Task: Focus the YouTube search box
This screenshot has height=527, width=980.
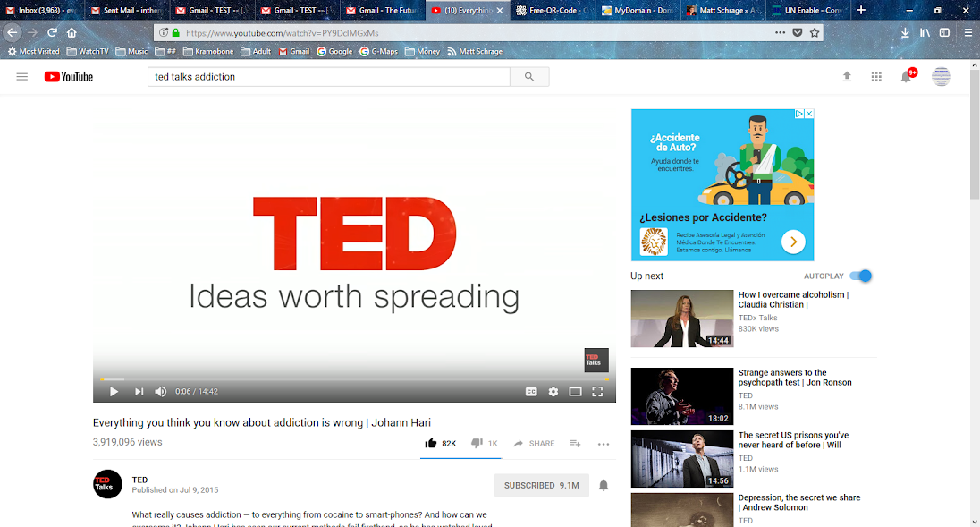Action: [x=329, y=76]
